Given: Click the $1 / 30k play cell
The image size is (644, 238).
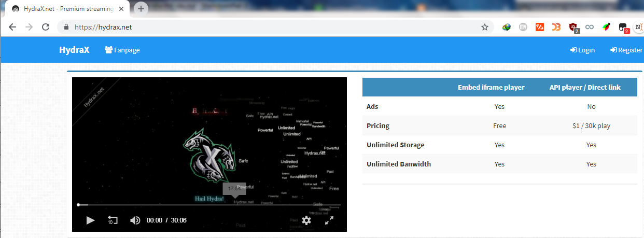Looking at the screenshot, I should [x=591, y=125].
